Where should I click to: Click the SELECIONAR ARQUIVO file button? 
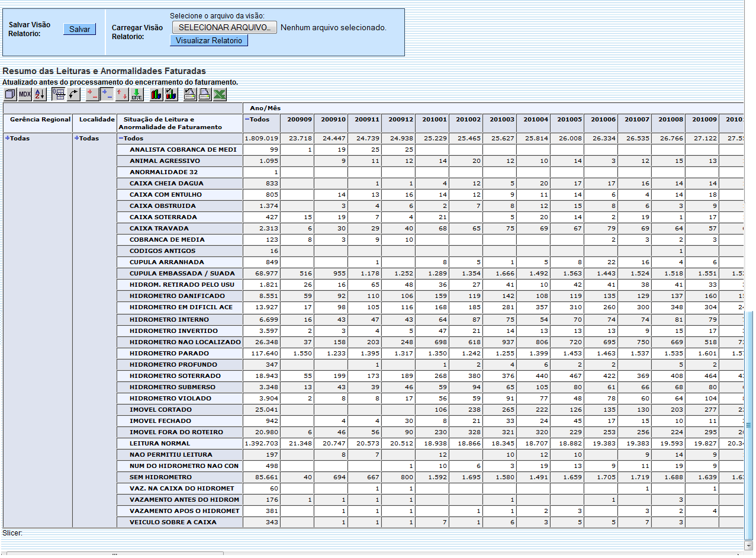click(x=224, y=28)
